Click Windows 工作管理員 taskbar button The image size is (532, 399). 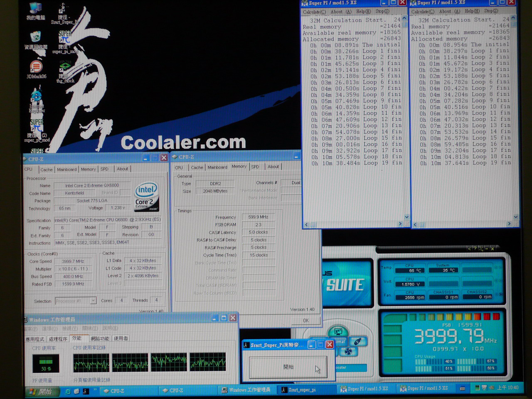tap(247, 390)
